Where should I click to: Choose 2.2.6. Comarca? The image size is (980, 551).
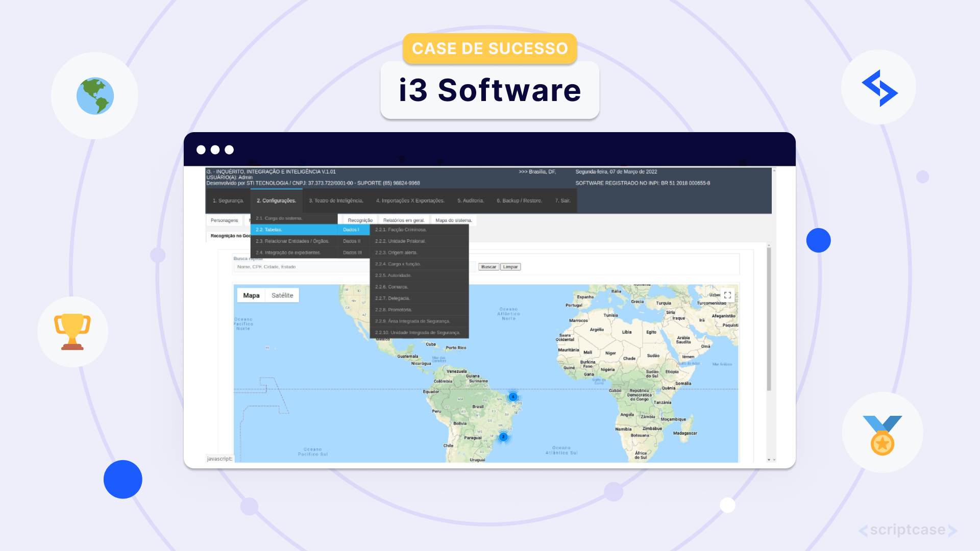pos(419,287)
